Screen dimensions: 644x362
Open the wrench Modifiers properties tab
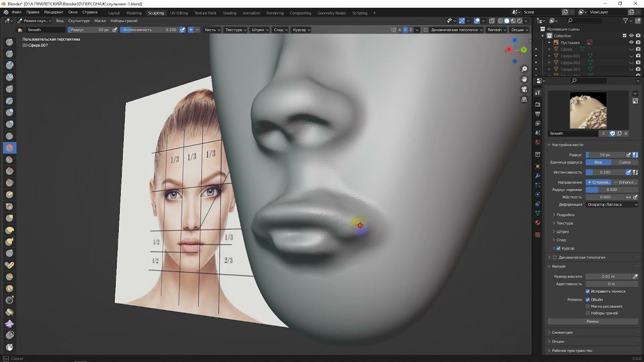(x=538, y=175)
